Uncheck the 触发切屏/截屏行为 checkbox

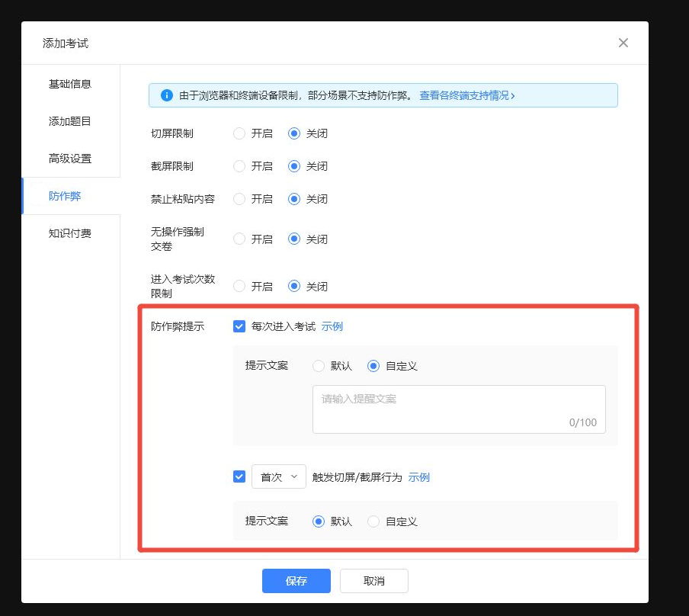tap(239, 476)
